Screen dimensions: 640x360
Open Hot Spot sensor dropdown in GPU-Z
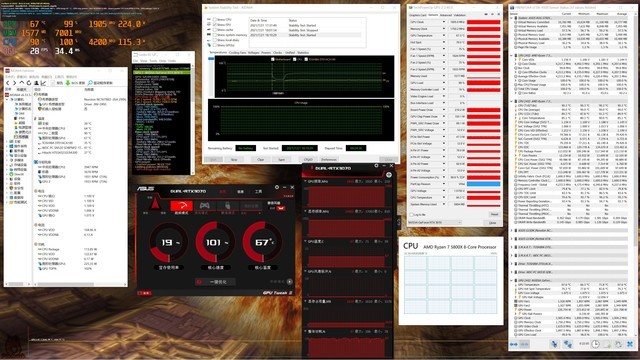point(444,42)
